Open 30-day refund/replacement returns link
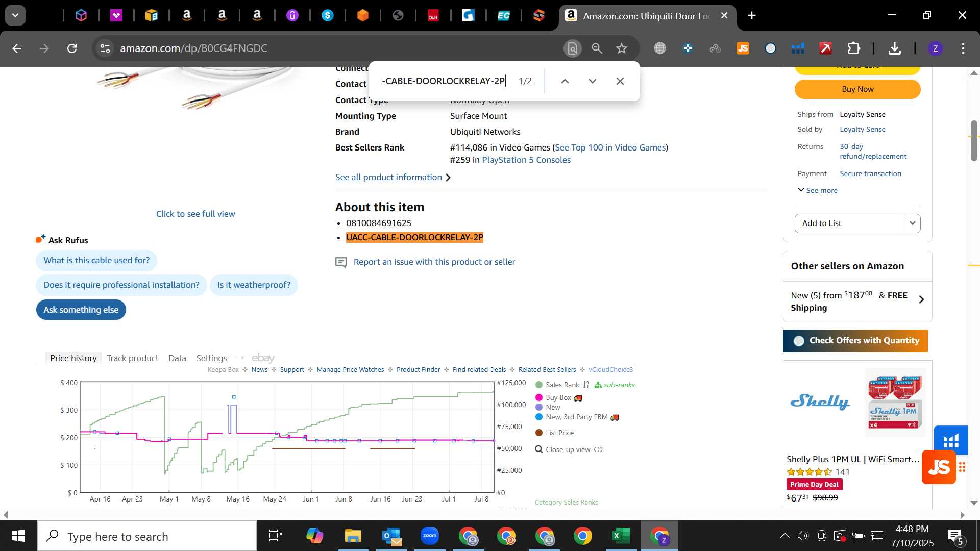 click(873, 152)
